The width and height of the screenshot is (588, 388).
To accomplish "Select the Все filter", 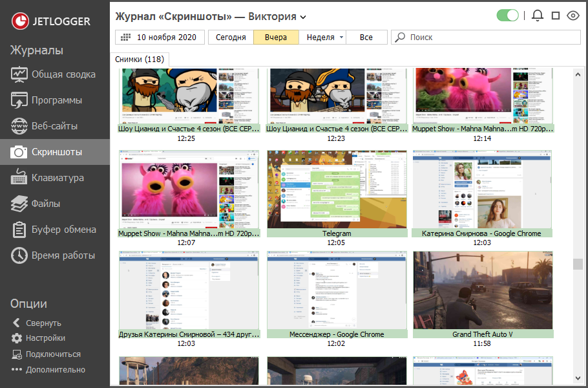I will pyautogui.click(x=366, y=37).
